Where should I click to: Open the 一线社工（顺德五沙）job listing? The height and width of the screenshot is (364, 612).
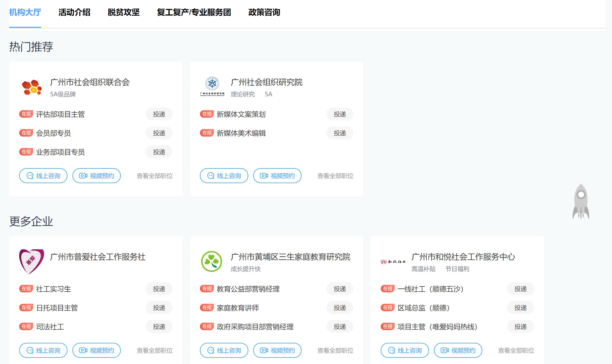(431, 289)
